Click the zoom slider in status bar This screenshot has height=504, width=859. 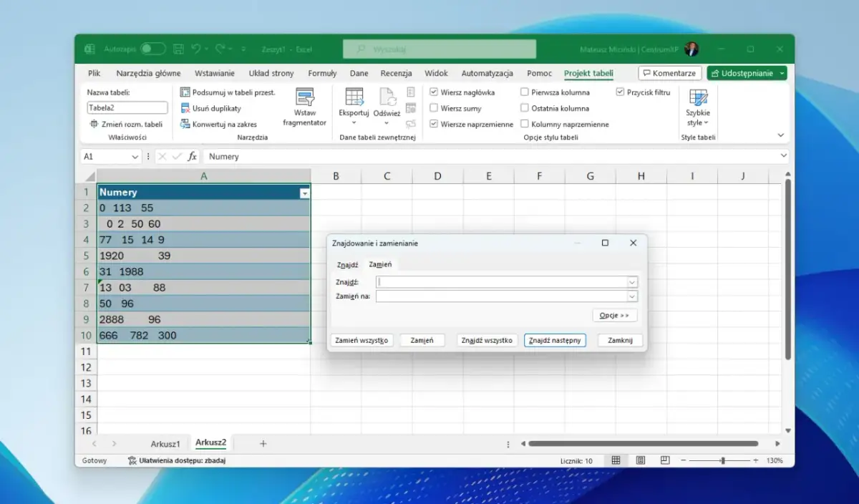[x=723, y=460]
